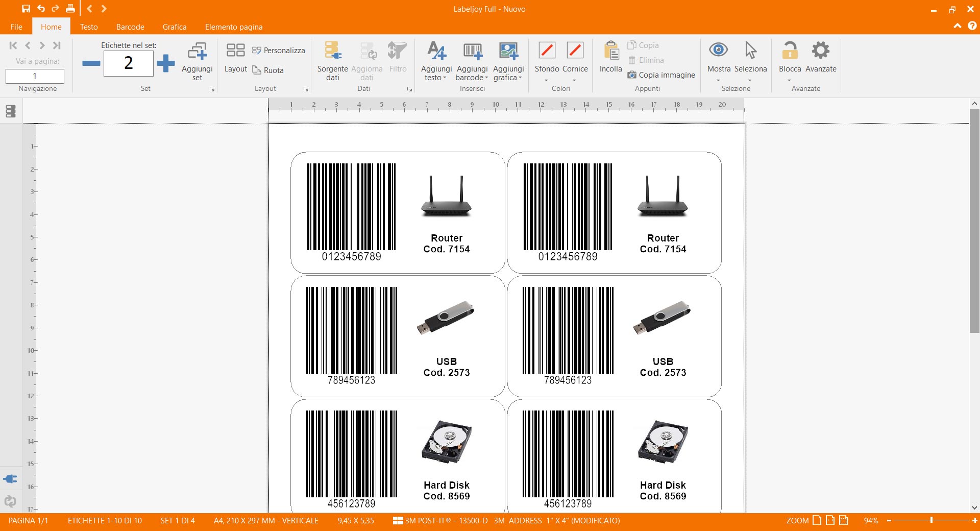Viewport: 980px width, 531px height.
Task: Jump to last page navigation icon
Action: 57,45
